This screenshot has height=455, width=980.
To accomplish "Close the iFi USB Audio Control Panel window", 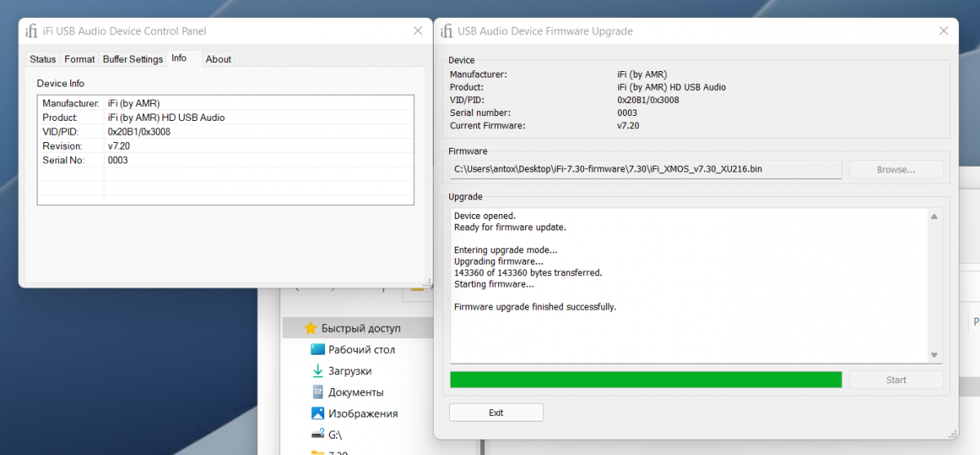I will click(x=417, y=31).
